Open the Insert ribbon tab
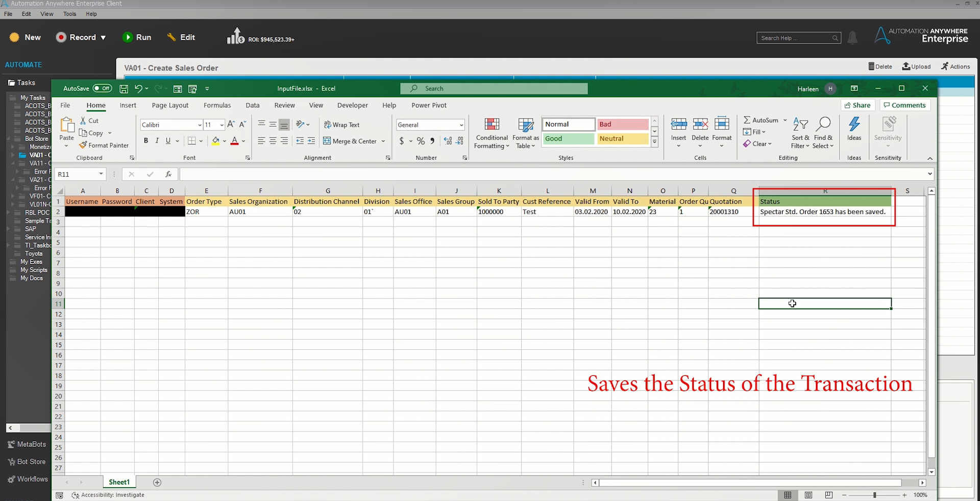The image size is (980, 501). [x=128, y=105]
